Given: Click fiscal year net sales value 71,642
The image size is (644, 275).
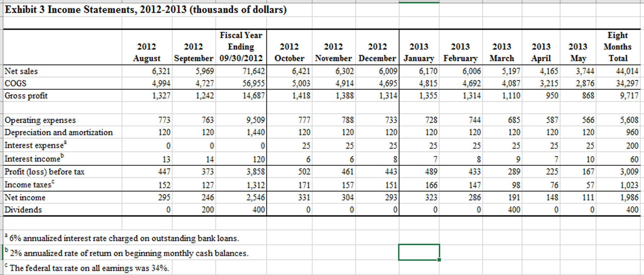Looking at the screenshot, I should pos(253,71).
